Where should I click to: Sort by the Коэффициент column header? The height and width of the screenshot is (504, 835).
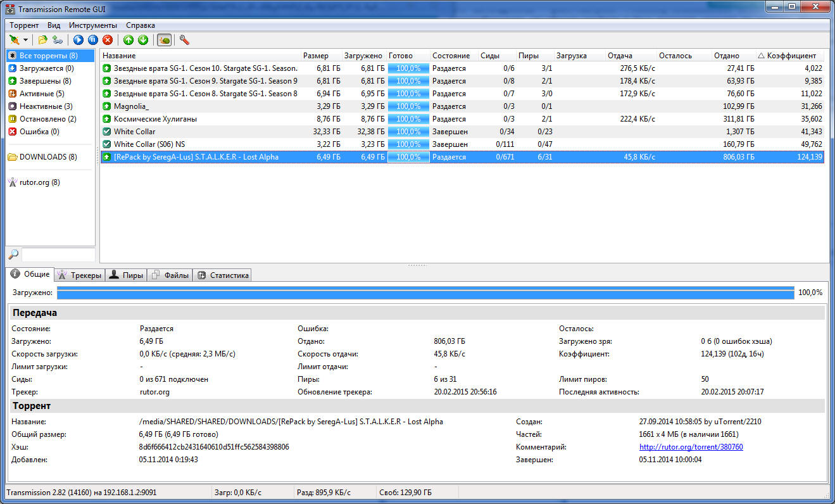tap(791, 56)
